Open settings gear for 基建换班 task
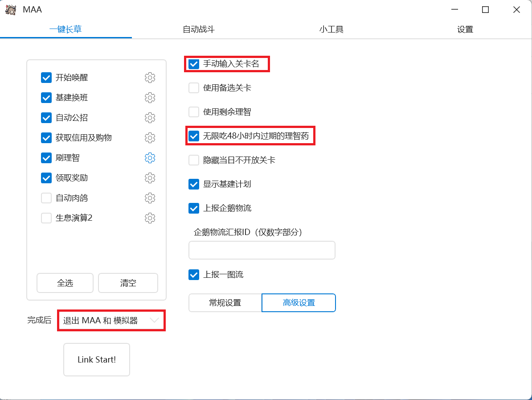Viewport: 532px width, 400px height. 150,98
